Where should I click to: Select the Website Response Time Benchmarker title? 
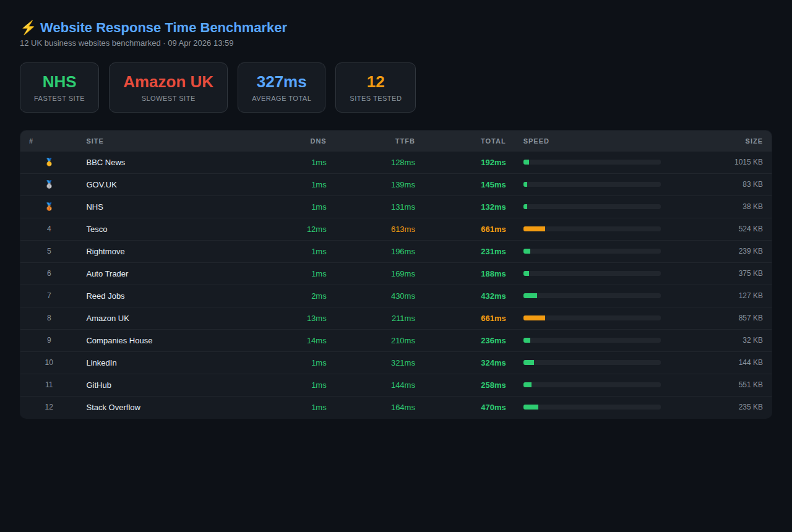pyautogui.click(x=163, y=27)
